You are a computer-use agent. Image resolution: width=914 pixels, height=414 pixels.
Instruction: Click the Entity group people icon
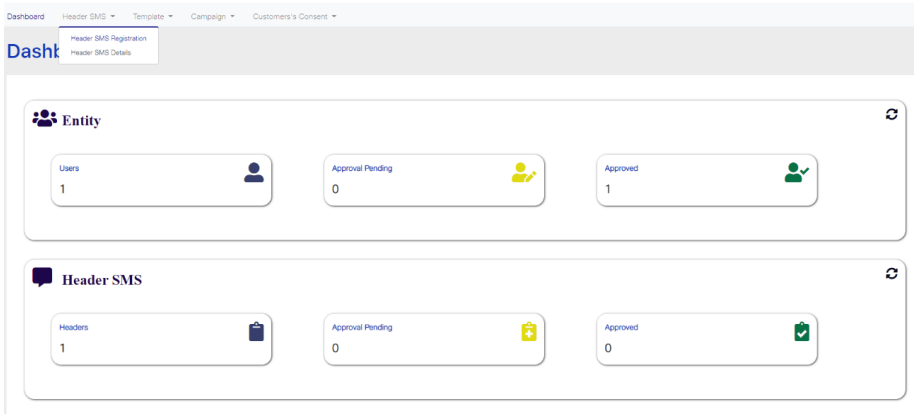pos(45,119)
